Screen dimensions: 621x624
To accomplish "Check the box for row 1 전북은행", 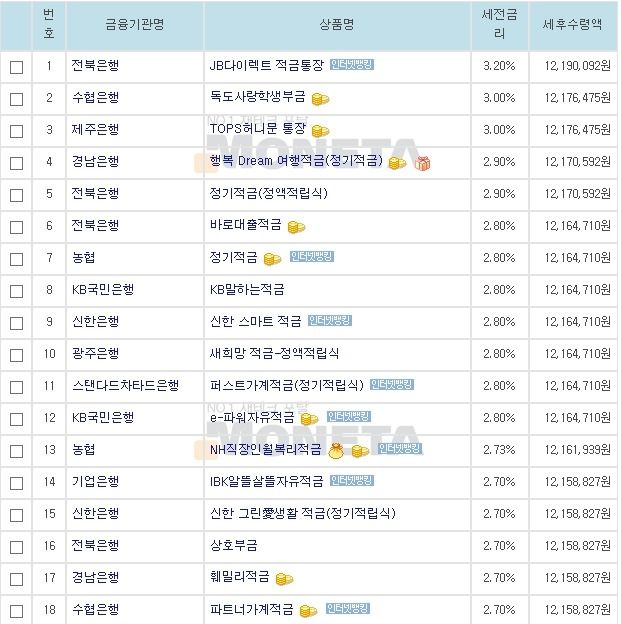I will tap(16, 67).
